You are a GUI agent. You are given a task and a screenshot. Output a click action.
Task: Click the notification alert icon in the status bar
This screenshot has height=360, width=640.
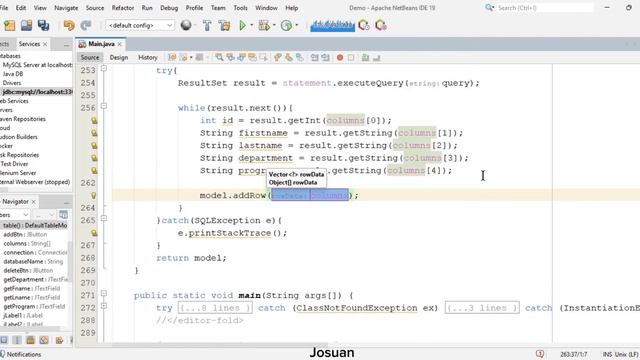(540, 354)
